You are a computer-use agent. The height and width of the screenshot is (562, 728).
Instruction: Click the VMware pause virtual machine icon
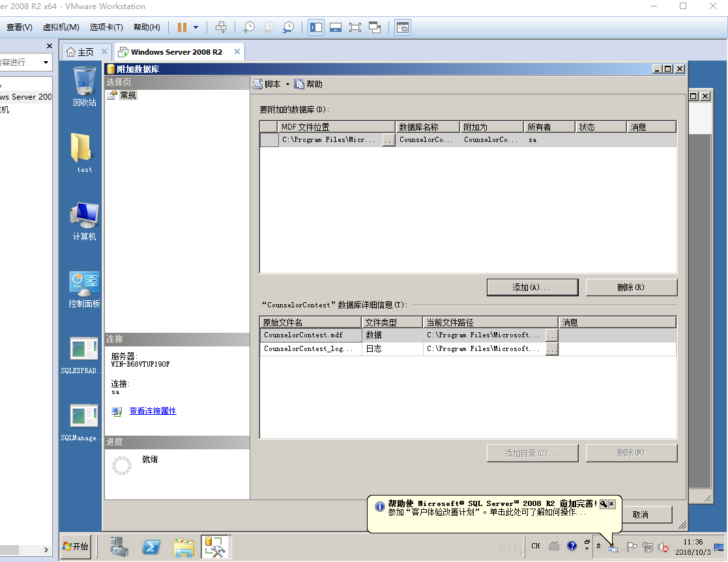coord(182,27)
